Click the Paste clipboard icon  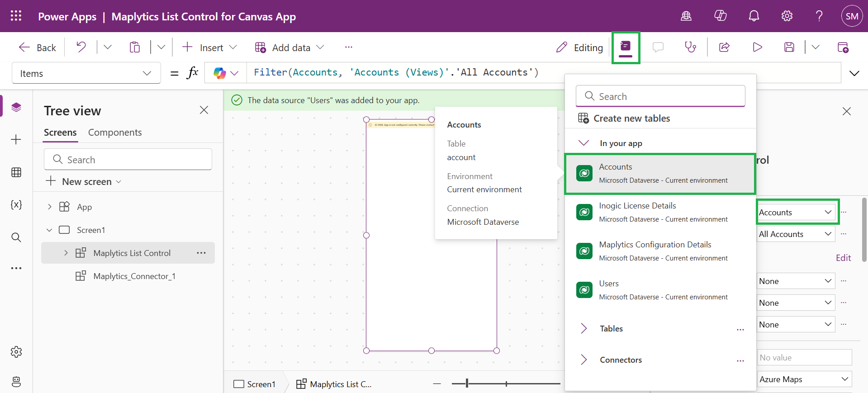click(135, 47)
